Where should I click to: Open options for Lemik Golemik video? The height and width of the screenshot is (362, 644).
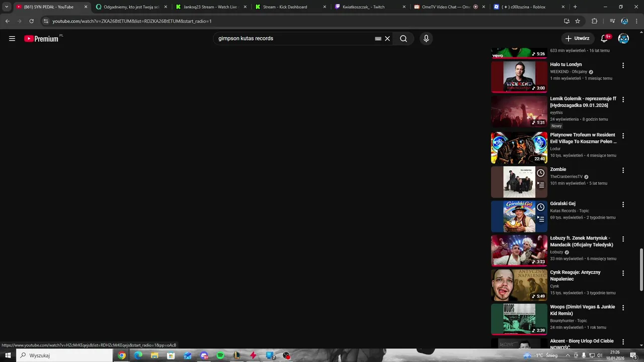click(623, 100)
